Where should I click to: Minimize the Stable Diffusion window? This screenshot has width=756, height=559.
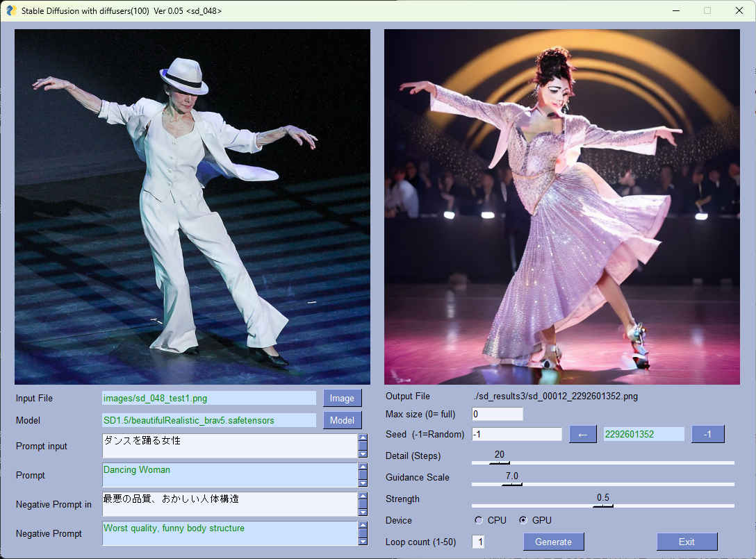676,10
